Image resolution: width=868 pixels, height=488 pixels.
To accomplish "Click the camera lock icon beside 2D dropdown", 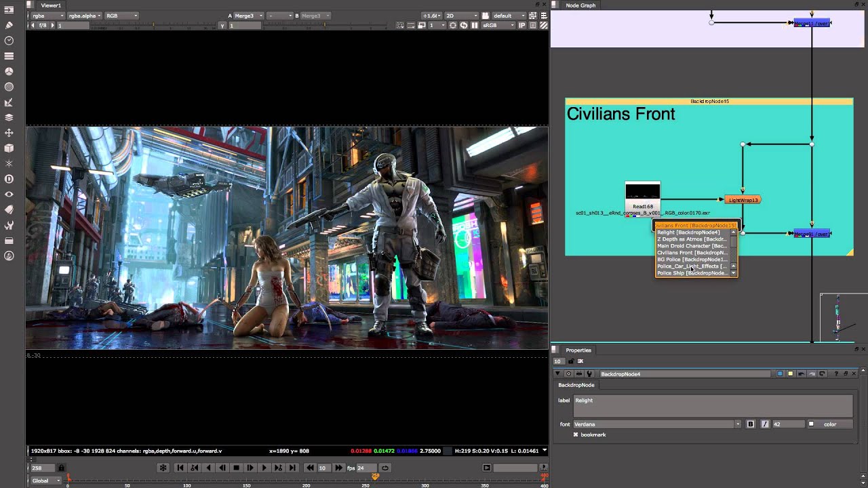I will (486, 16).
